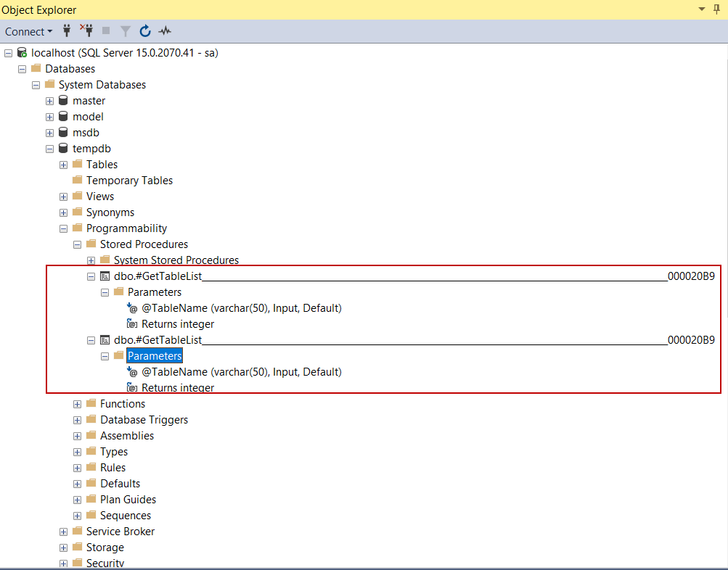Click the Returns integer tree entry
The width and height of the screenshot is (728, 570).
point(178,323)
